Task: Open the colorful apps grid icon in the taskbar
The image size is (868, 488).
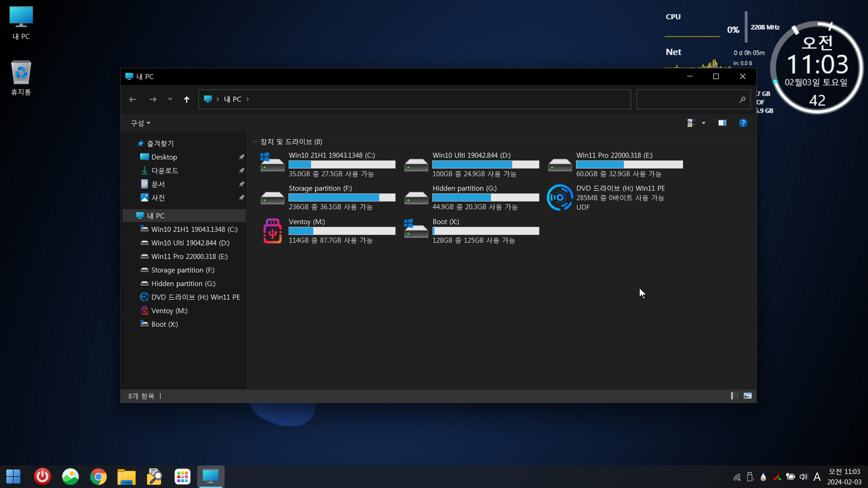Action: click(182, 477)
